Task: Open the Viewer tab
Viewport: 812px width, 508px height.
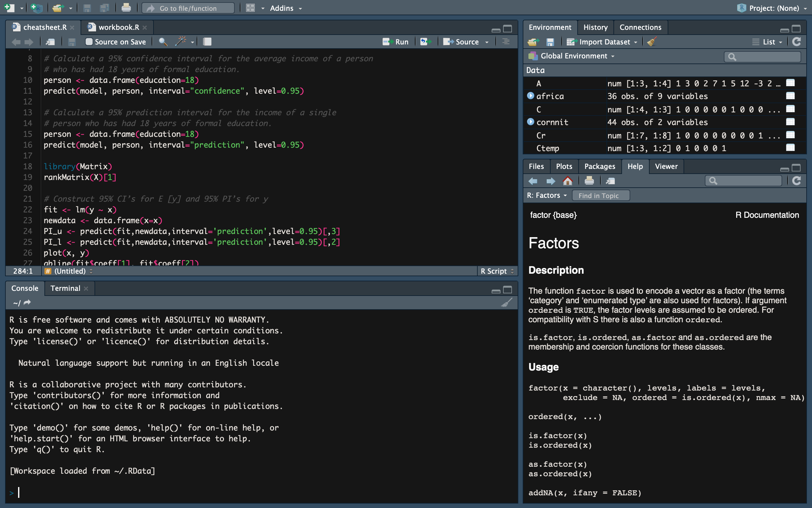Action: pos(666,166)
